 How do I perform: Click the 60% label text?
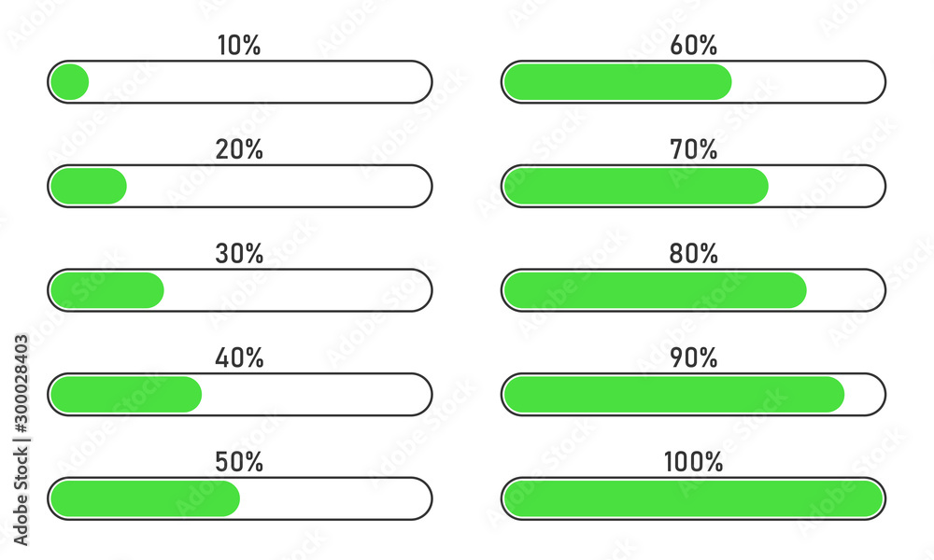pyautogui.click(x=693, y=45)
